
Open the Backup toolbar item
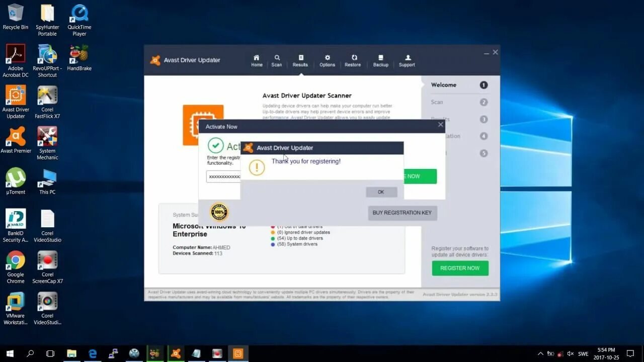click(381, 61)
